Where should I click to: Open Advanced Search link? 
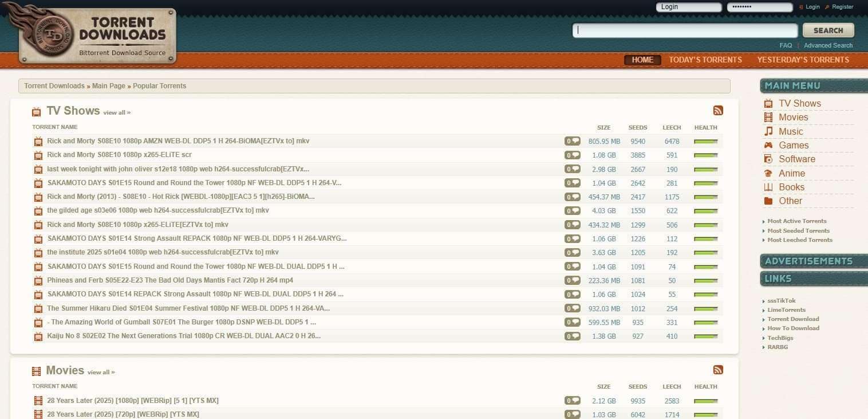pyautogui.click(x=828, y=45)
